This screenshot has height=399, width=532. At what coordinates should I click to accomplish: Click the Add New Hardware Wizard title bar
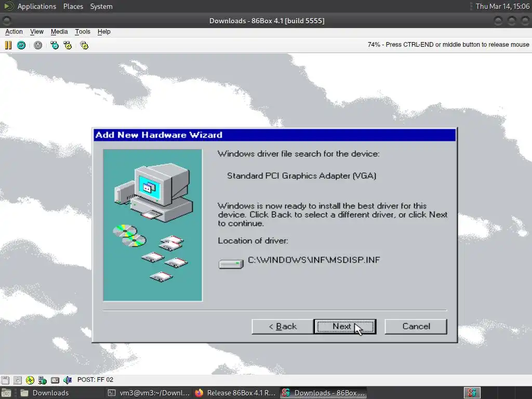pos(274,135)
